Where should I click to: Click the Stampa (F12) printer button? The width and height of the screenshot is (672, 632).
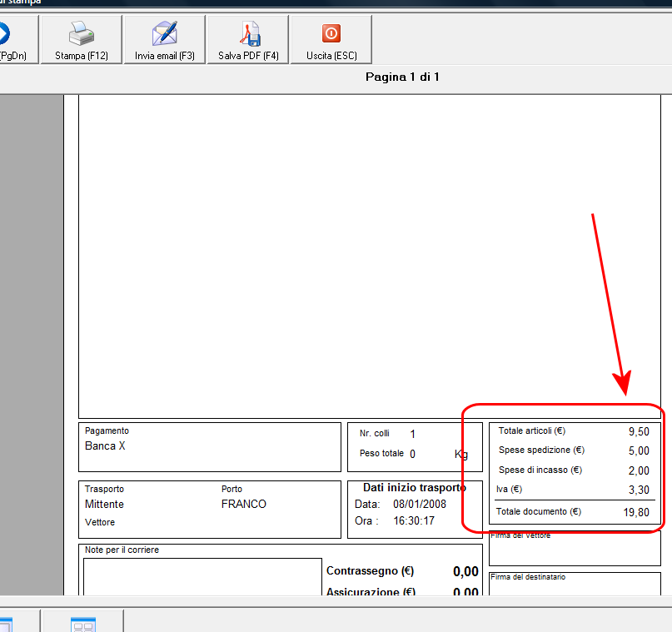[x=82, y=39]
